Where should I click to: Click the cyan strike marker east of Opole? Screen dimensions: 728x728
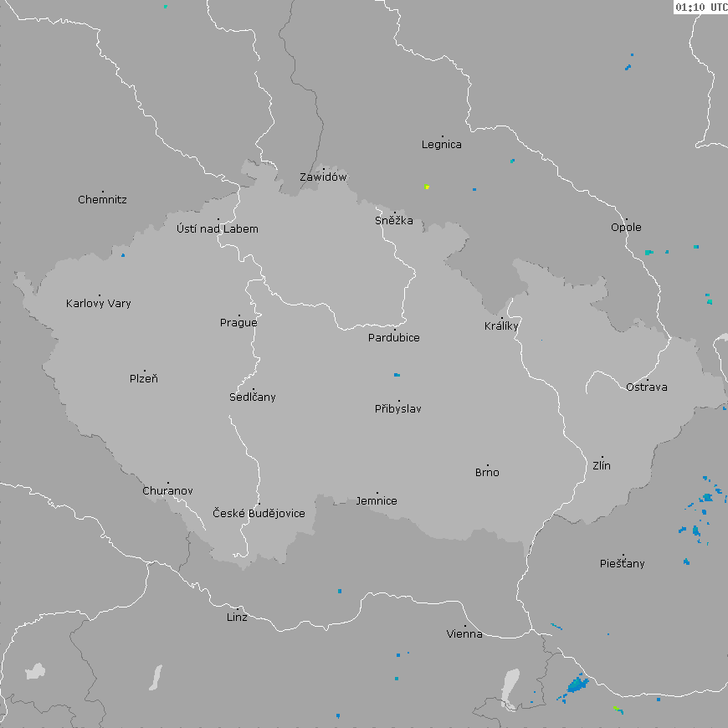click(x=649, y=252)
